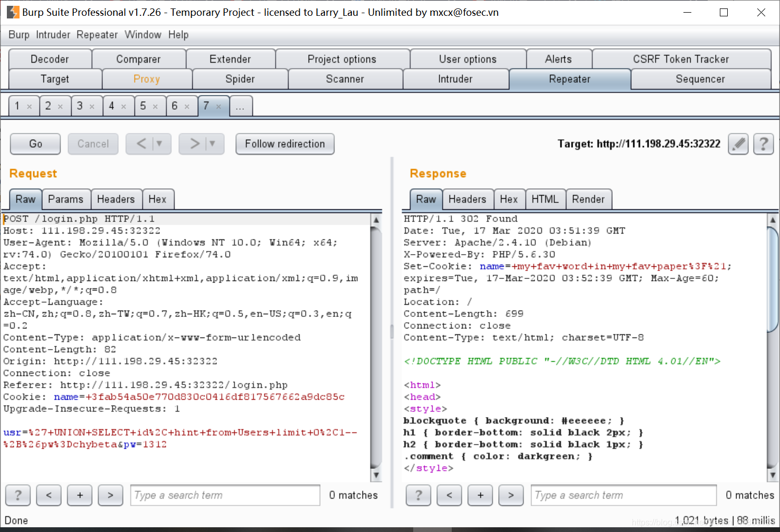This screenshot has width=780, height=532.
Task: Switch to the Scanner tab
Action: 345,79
